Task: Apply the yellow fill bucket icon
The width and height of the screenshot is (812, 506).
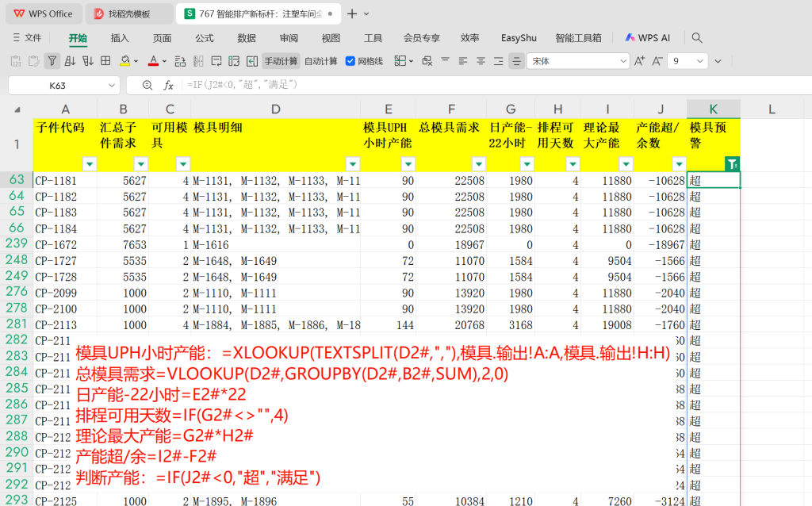Action: coord(124,61)
